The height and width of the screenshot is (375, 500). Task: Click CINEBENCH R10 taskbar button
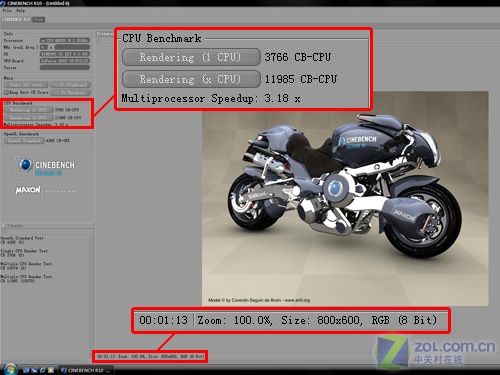click(86, 370)
